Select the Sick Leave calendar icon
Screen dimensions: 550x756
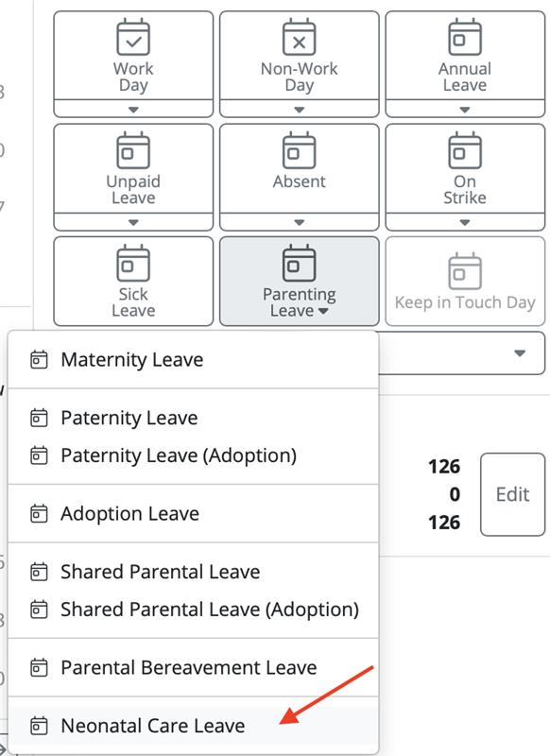(x=133, y=263)
